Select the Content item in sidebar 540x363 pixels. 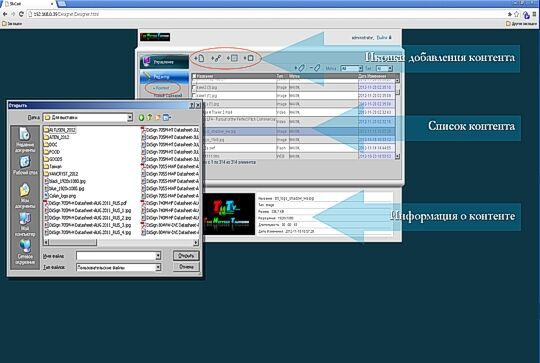pos(162,88)
